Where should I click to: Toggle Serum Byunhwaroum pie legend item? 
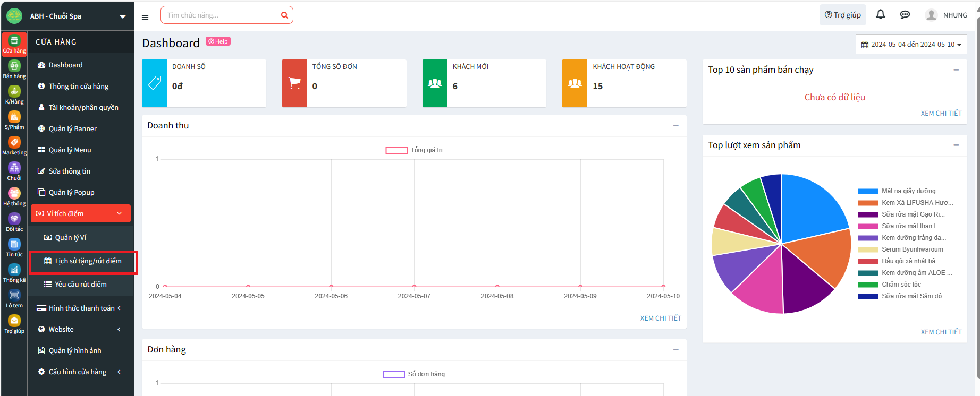coord(912,249)
